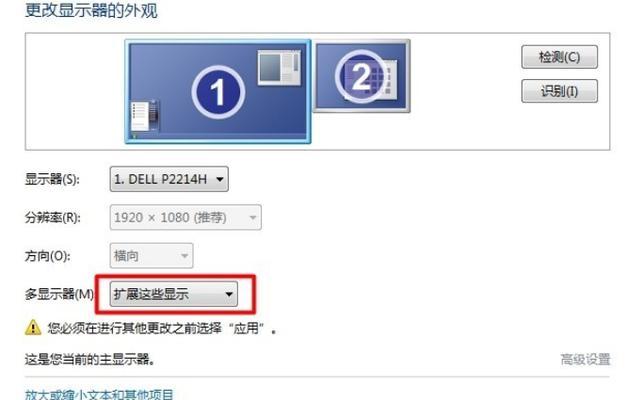
Task: Click the number 2 circle badge
Action: click(360, 76)
